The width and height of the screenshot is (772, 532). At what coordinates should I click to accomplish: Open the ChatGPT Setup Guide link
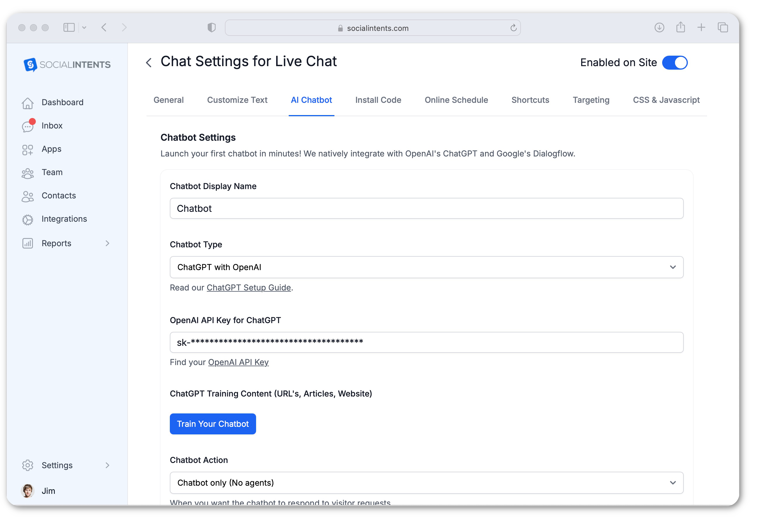(249, 287)
